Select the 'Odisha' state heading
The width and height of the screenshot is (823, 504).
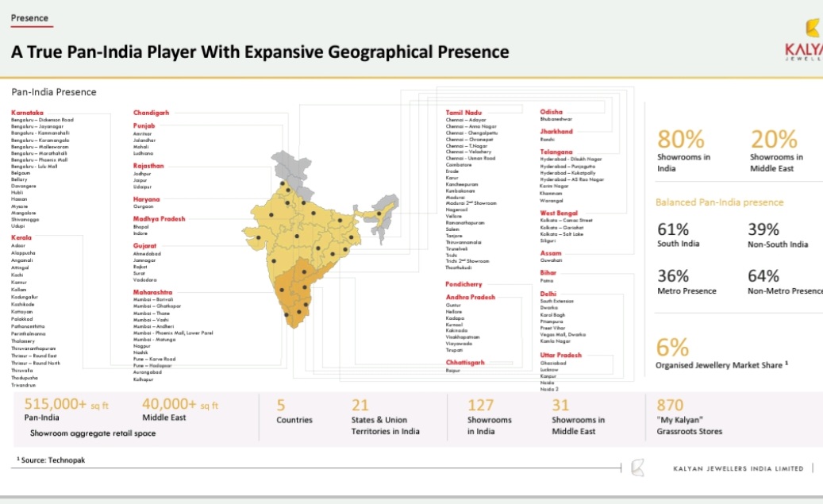tap(551, 112)
